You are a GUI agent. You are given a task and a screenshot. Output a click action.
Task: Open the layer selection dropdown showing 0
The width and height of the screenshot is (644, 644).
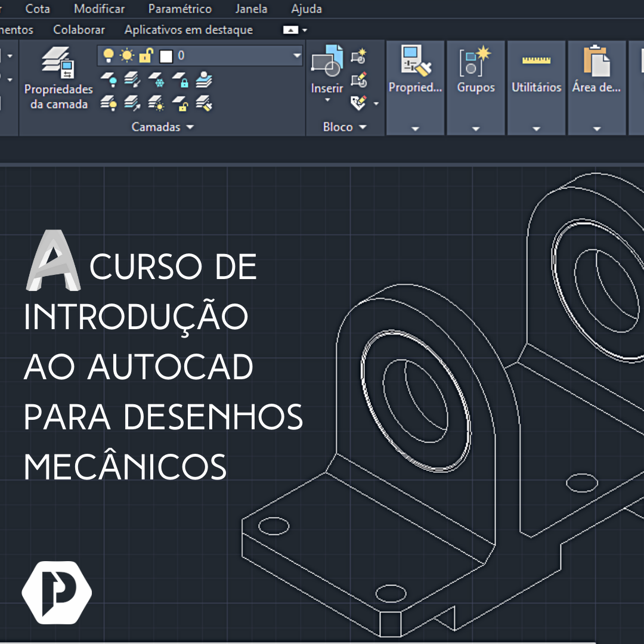coord(297,55)
